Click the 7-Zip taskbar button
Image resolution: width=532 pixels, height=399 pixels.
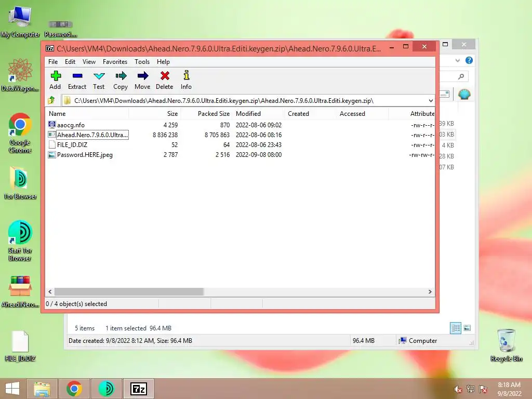click(x=139, y=389)
